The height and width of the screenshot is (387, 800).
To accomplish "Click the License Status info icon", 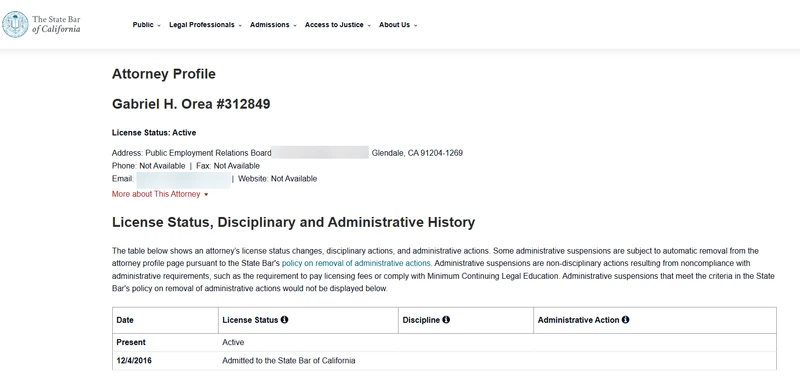I will (285, 320).
